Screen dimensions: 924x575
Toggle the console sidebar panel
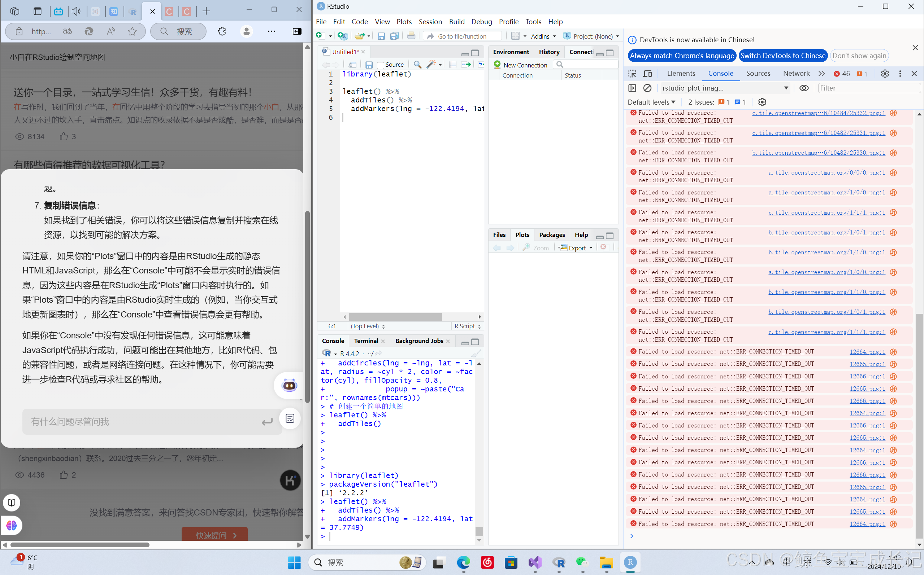point(632,88)
